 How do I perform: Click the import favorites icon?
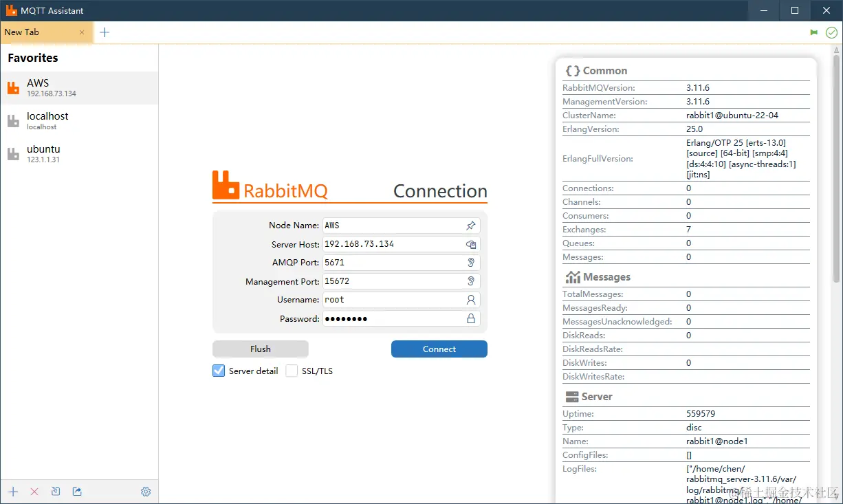(x=56, y=492)
